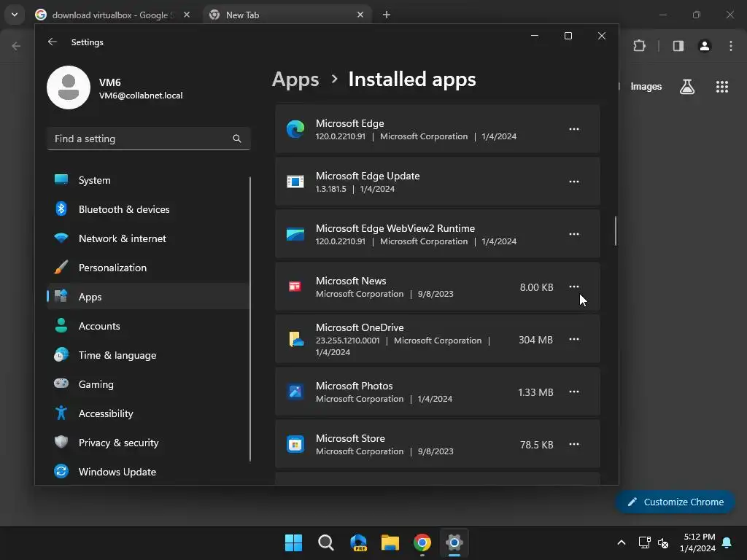The height and width of the screenshot is (560, 747).
Task: Open Chrome three-dot menu
Action: (731, 46)
